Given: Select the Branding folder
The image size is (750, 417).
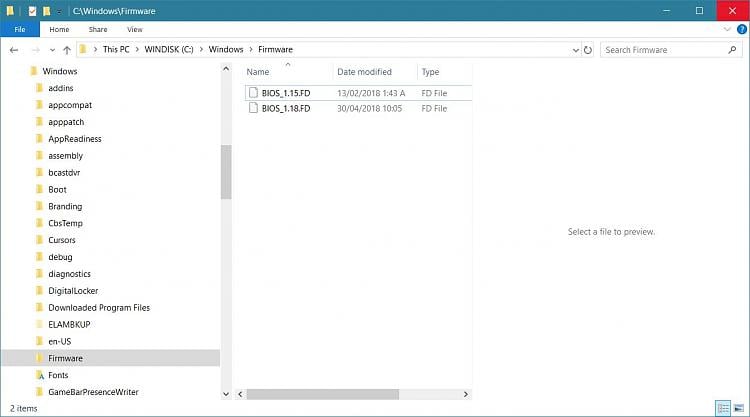Looking at the screenshot, I should pyautogui.click(x=65, y=207).
